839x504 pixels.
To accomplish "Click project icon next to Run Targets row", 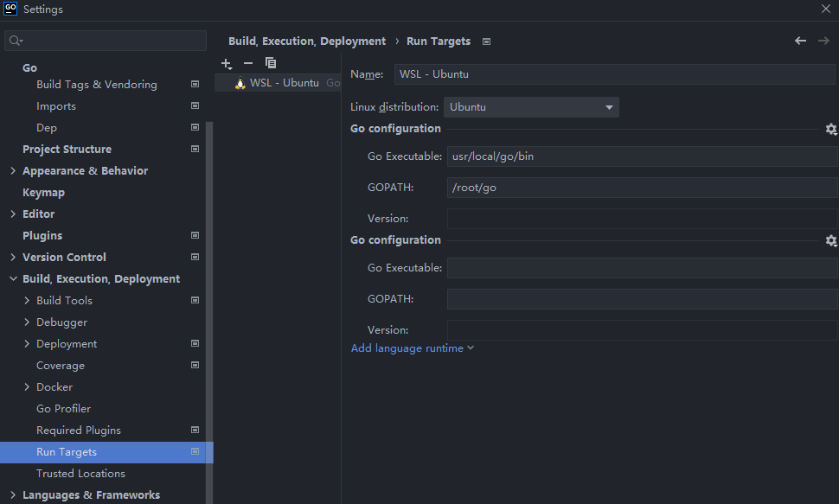I will [x=195, y=451].
